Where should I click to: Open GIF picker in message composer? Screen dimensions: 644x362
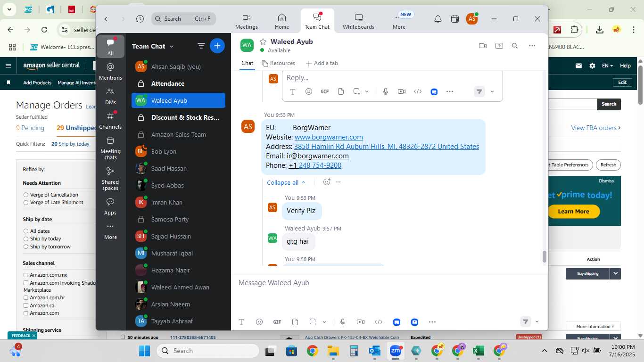[277, 322]
